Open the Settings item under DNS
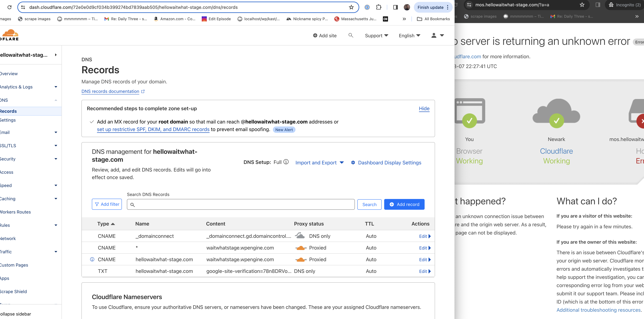 pyautogui.click(x=8, y=120)
